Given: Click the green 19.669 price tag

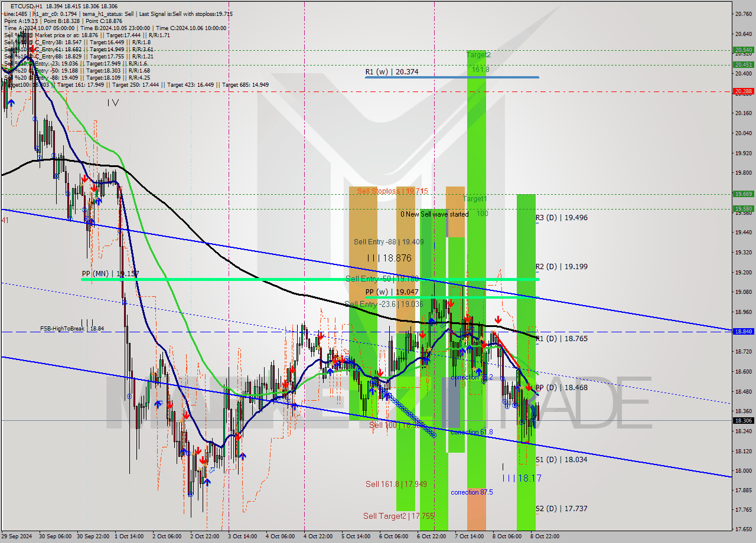Looking at the screenshot, I should click(x=742, y=194).
